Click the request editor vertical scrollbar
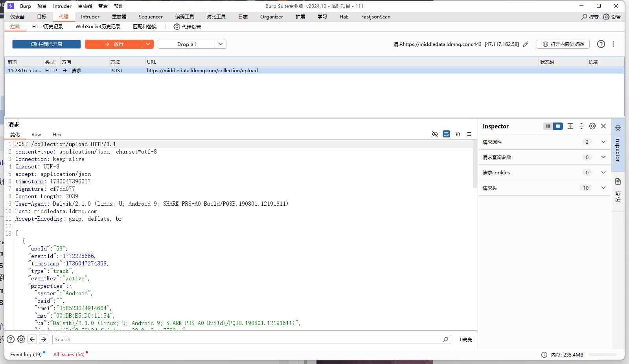Screen dimensions: 629x364 click(475, 165)
